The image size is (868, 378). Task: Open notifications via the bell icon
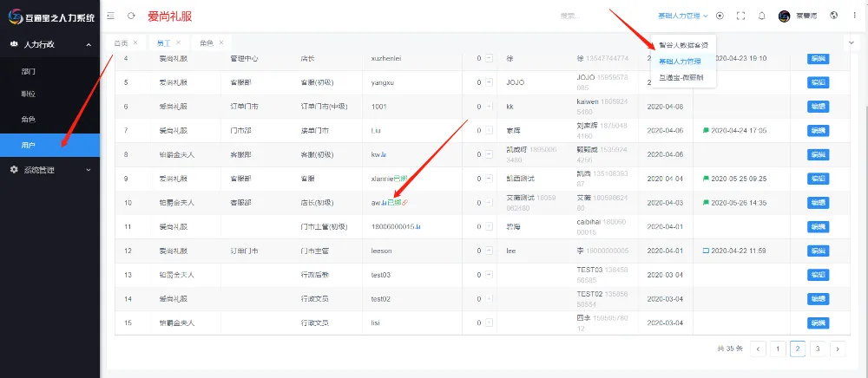coord(761,16)
